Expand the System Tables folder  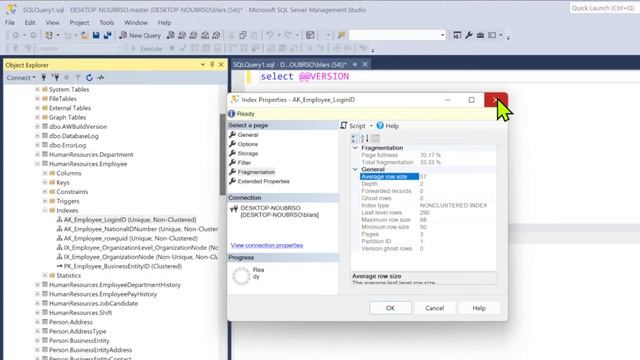click(x=37, y=89)
